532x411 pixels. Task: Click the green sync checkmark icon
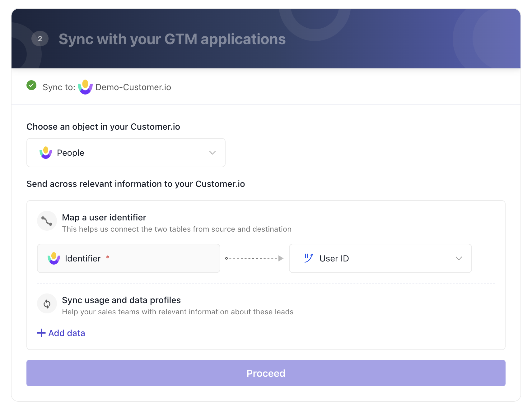tap(31, 85)
